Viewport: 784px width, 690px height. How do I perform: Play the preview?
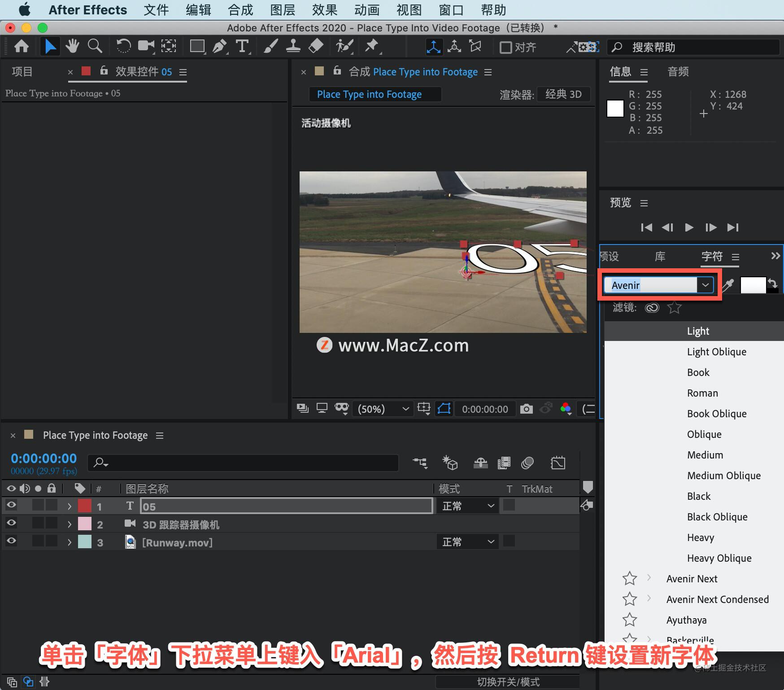pos(689,227)
